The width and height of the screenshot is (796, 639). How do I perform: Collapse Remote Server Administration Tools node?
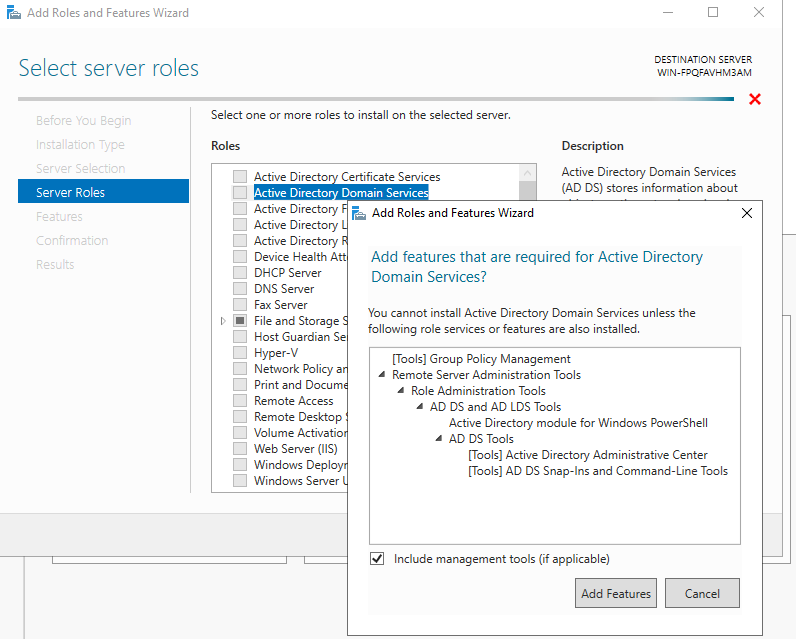(x=382, y=375)
